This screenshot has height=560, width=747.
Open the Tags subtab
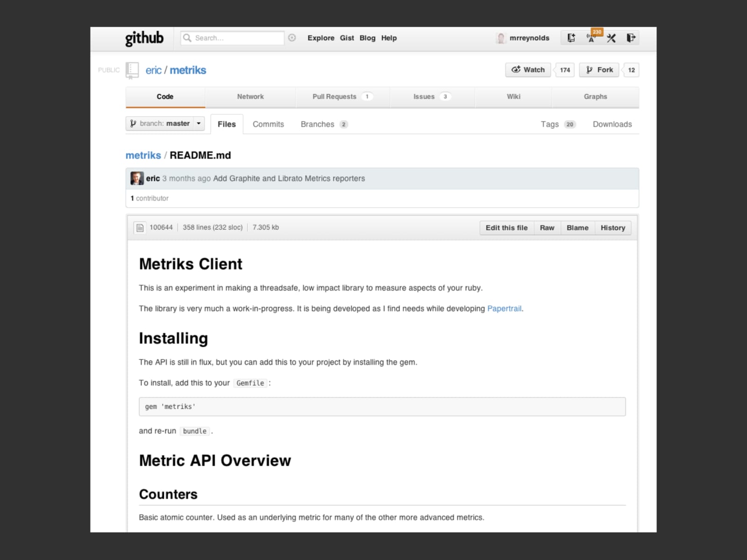tap(558, 124)
